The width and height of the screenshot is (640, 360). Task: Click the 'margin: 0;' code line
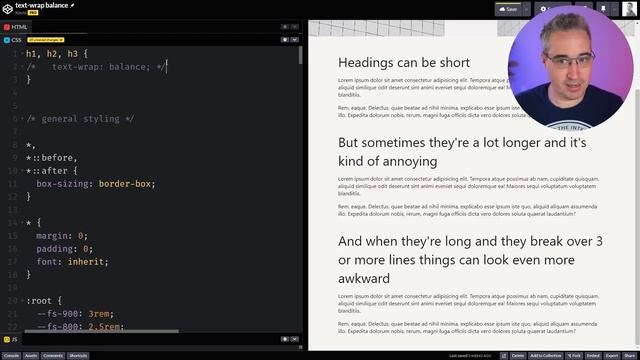click(x=62, y=236)
